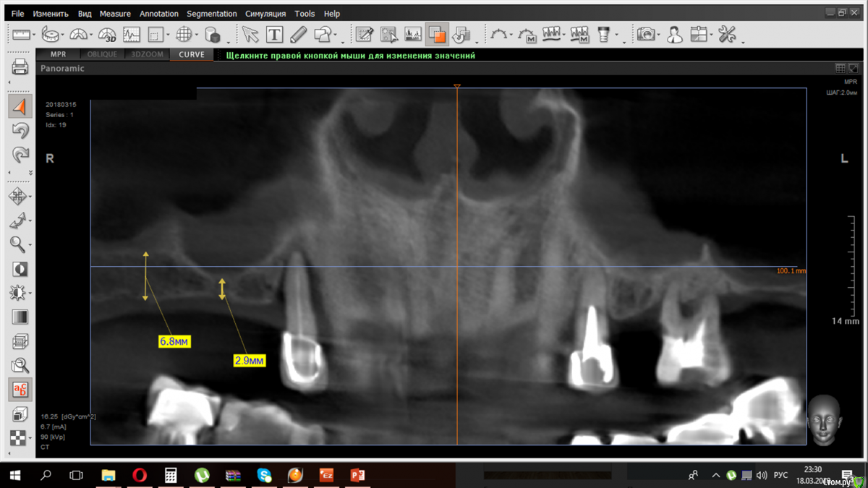Select the text annotation tool

[274, 34]
